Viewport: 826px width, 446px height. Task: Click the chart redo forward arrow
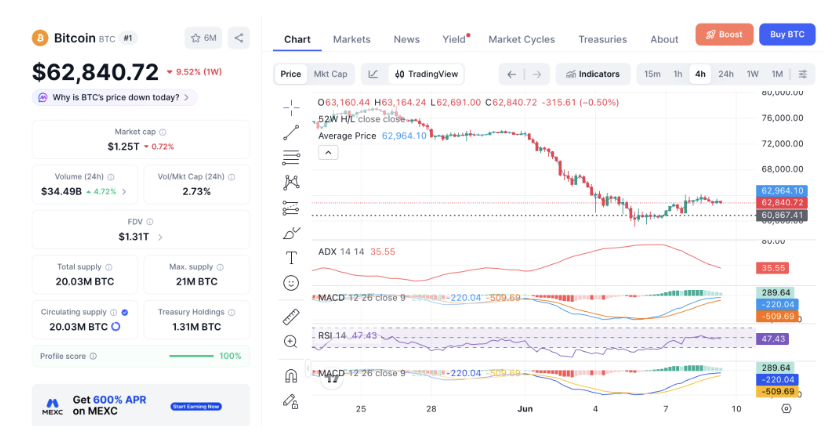tap(537, 74)
